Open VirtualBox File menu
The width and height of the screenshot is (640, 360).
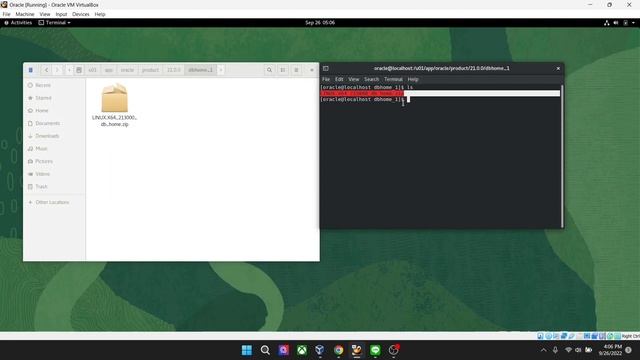[7, 14]
